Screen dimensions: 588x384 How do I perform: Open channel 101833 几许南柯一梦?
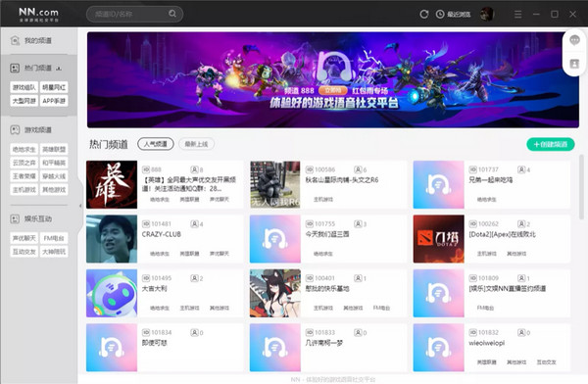click(275, 348)
